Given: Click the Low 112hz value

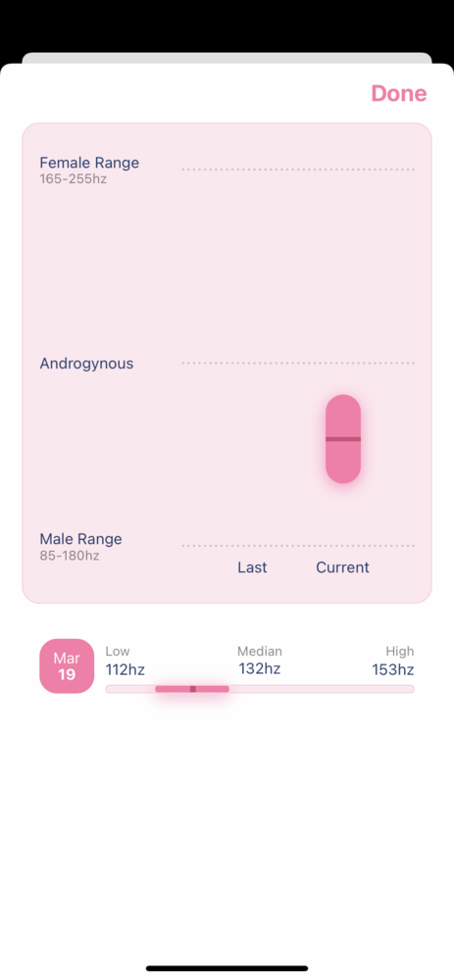Looking at the screenshot, I should tap(126, 670).
